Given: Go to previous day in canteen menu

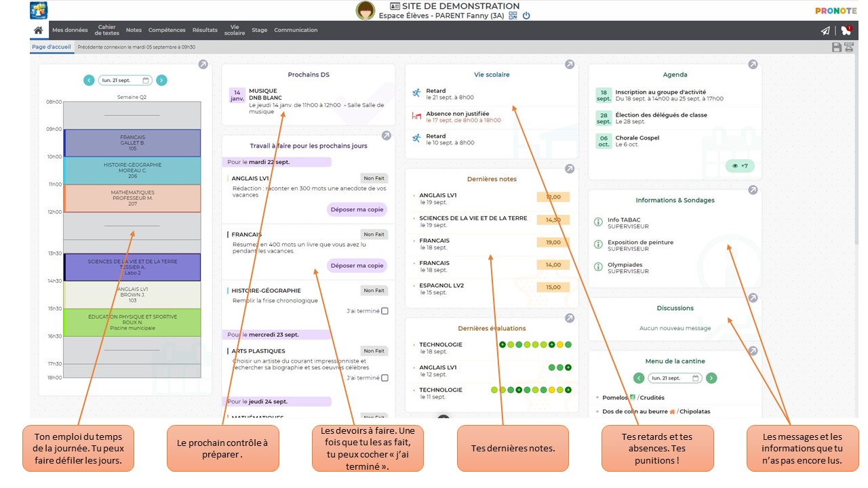Looking at the screenshot, I should [x=639, y=378].
